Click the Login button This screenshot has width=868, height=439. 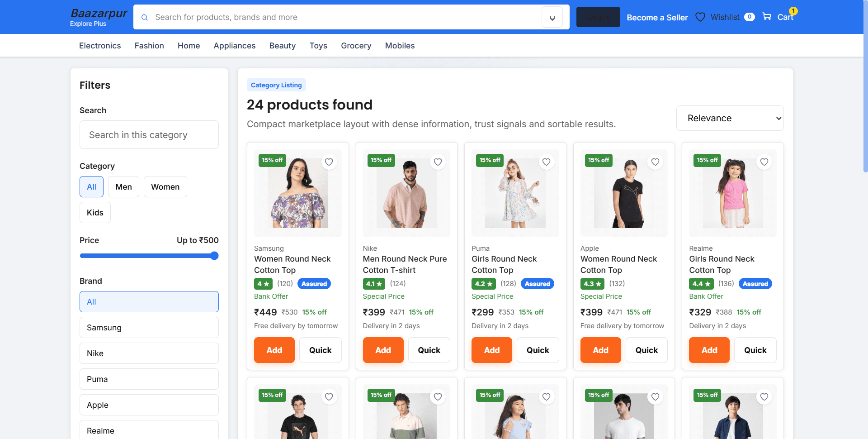pos(598,17)
